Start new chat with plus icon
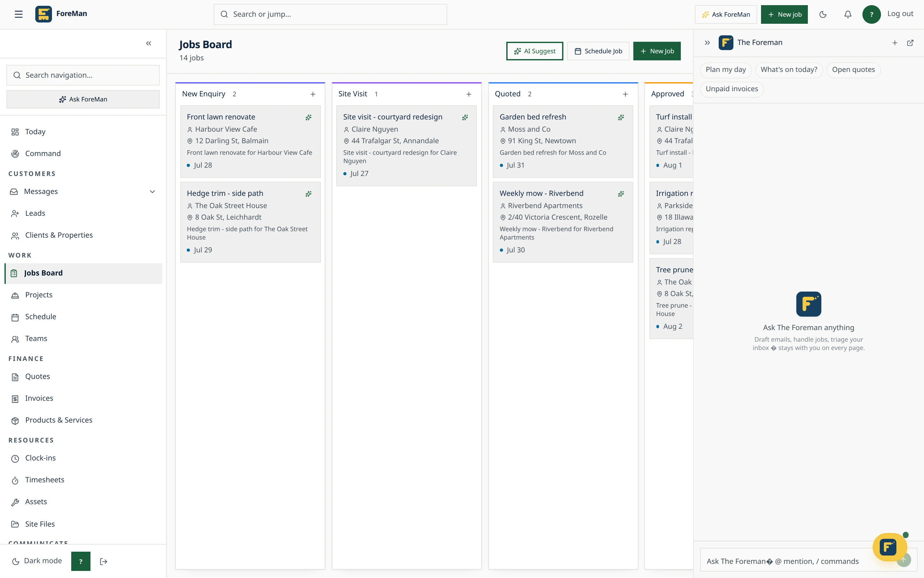924x578 pixels. pyautogui.click(x=894, y=43)
